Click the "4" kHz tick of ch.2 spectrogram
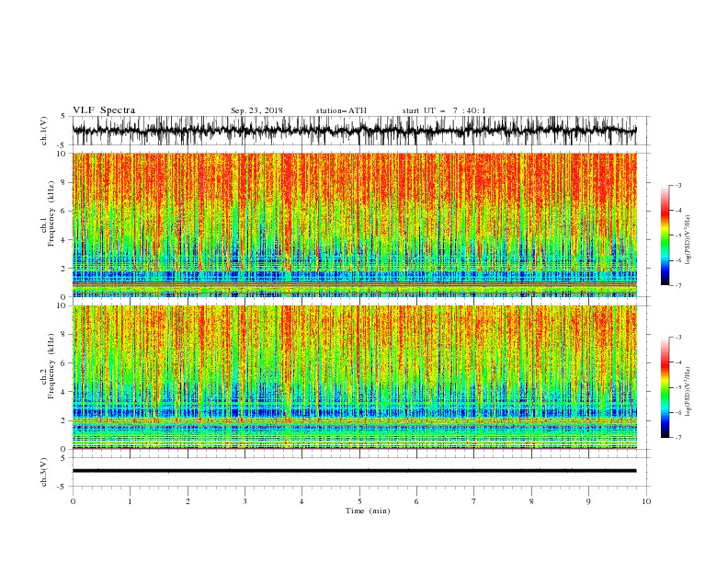 (x=64, y=392)
